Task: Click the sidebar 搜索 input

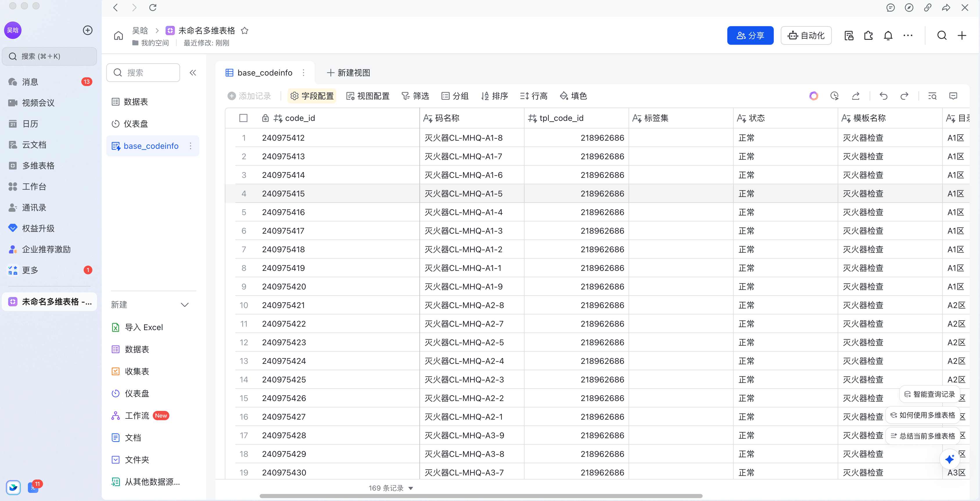Action: (143, 73)
